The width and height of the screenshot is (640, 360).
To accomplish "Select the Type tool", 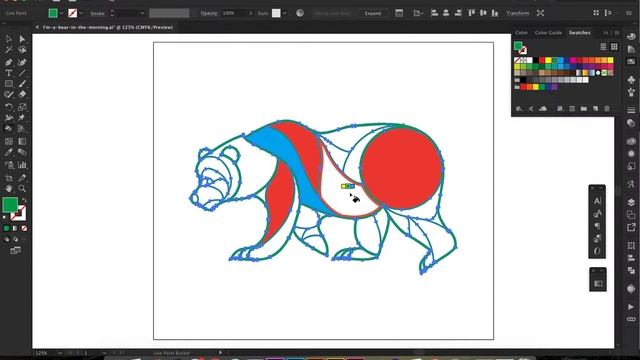I will (x=9, y=73).
